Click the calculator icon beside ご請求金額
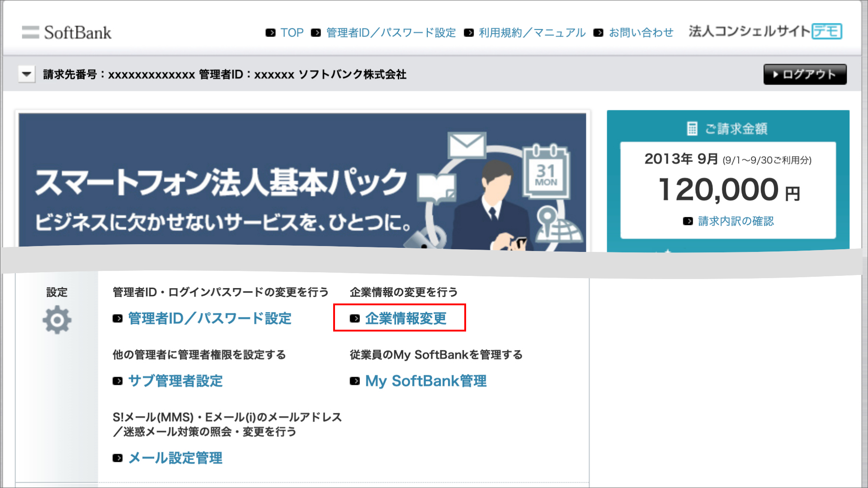The height and width of the screenshot is (488, 868). click(692, 129)
